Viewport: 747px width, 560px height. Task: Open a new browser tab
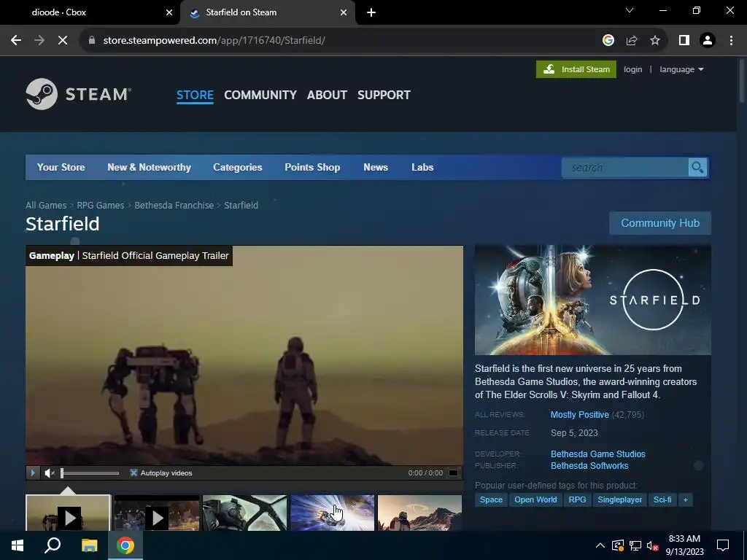371,12
